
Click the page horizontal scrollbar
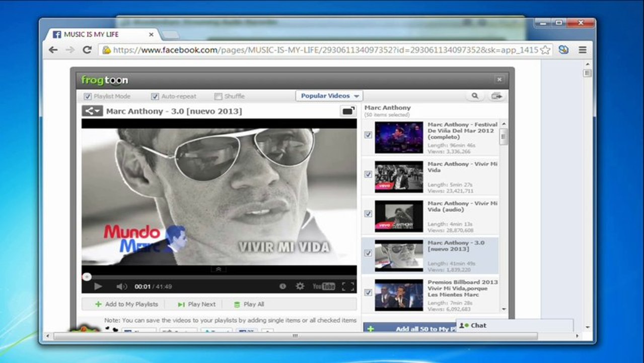pyautogui.click(x=295, y=336)
